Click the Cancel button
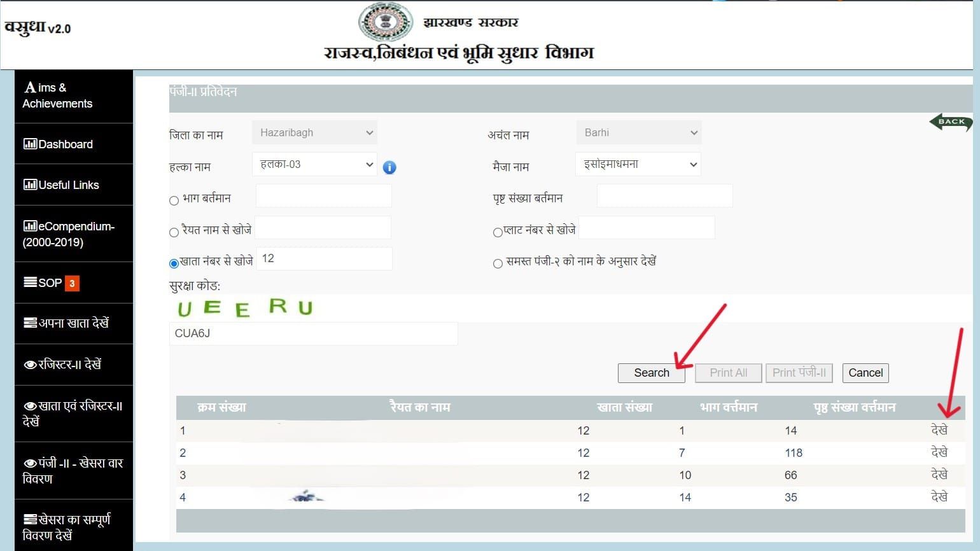 tap(865, 373)
